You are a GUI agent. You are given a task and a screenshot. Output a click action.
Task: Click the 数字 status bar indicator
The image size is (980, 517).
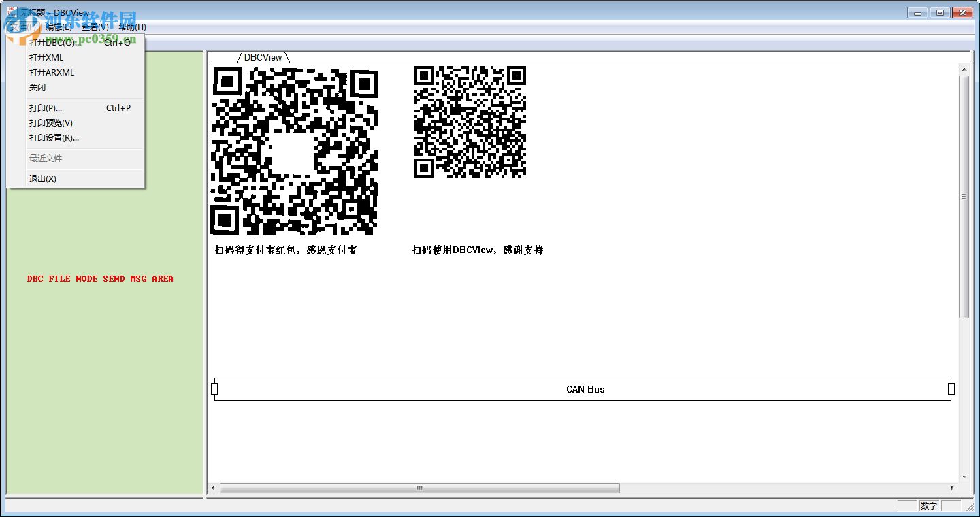click(x=928, y=505)
